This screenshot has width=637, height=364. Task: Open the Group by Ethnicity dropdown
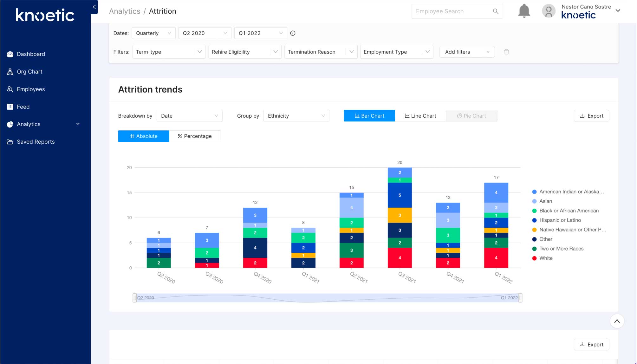(296, 115)
